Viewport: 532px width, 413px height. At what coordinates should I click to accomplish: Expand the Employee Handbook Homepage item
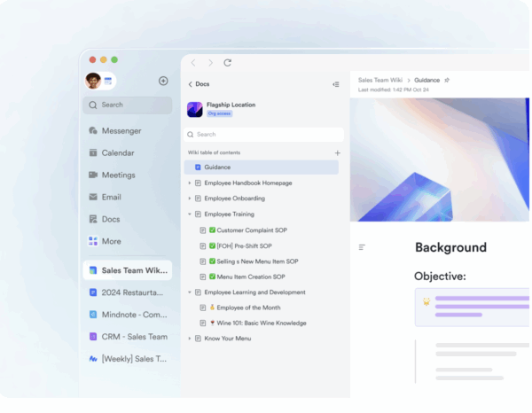click(x=190, y=183)
